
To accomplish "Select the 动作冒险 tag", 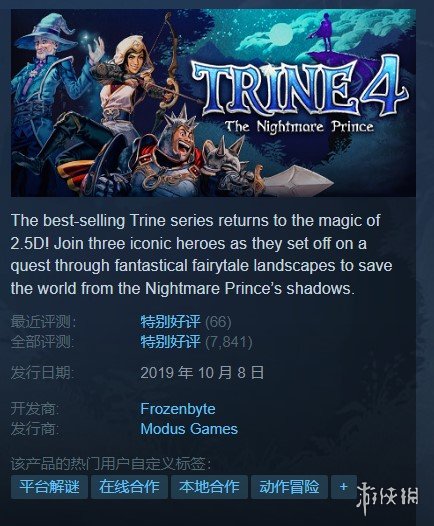I will [289, 486].
